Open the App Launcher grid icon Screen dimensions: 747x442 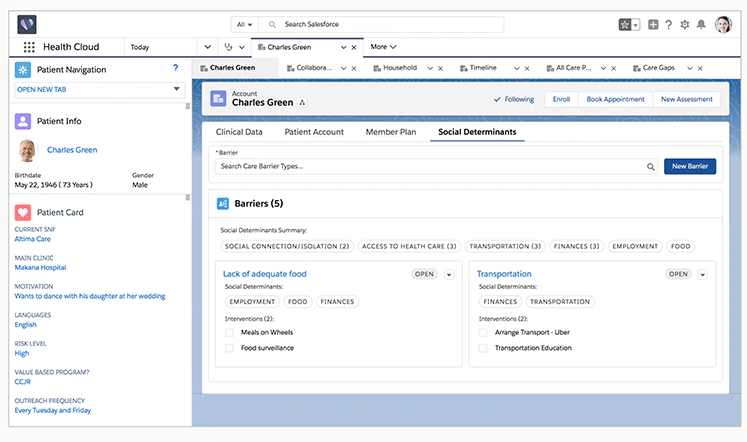[29, 47]
